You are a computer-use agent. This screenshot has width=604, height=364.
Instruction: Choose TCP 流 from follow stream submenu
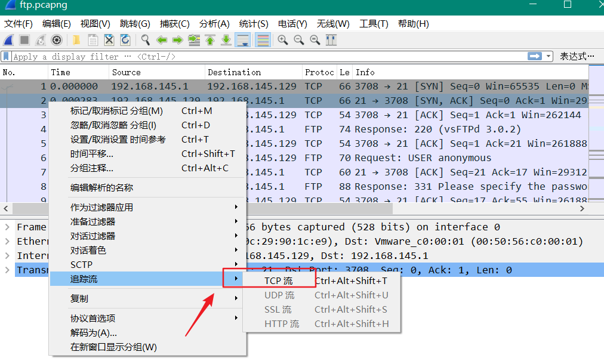[322, 281]
